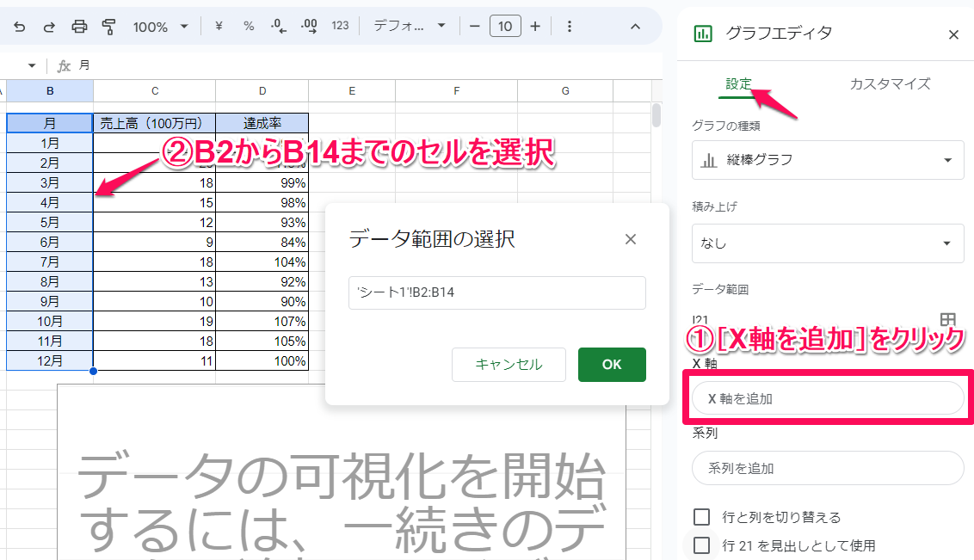Click the 12月 cell
This screenshot has width=974, height=560.
50,360
